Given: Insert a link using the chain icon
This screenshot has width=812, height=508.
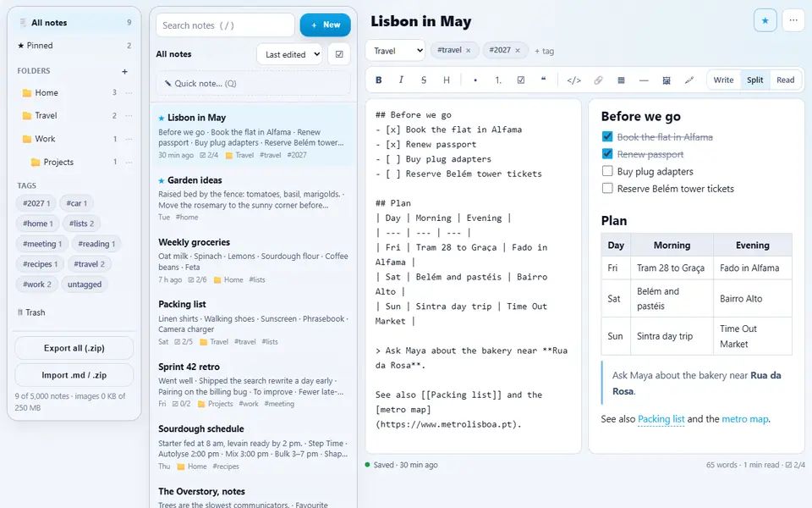Looking at the screenshot, I should [x=598, y=80].
